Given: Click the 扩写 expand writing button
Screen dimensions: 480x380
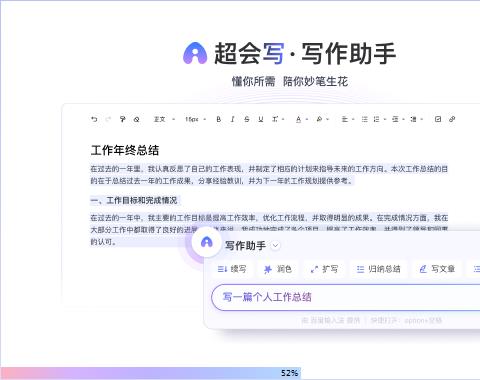Looking at the screenshot, I should tap(324, 269).
